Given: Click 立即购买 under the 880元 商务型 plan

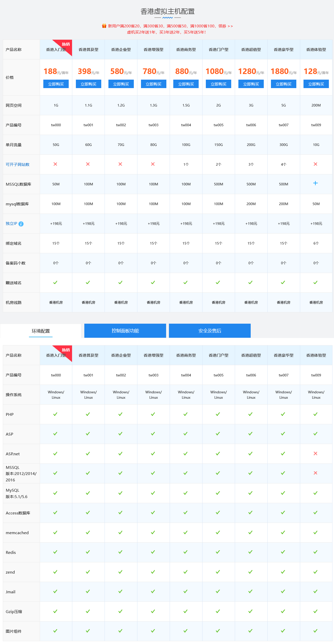Looking at the screenshot, I should pos(186,84).
